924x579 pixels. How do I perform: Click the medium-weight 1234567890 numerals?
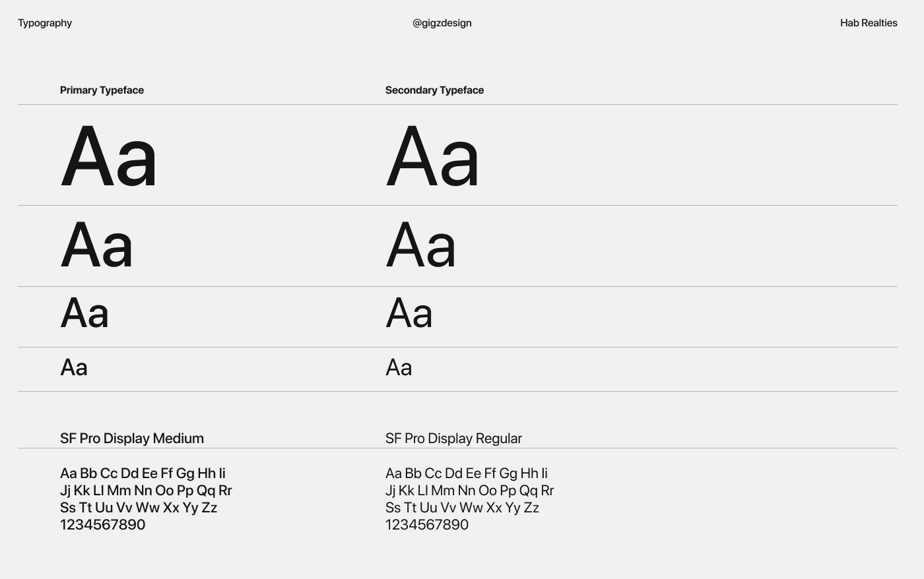[x=102, y=525]
